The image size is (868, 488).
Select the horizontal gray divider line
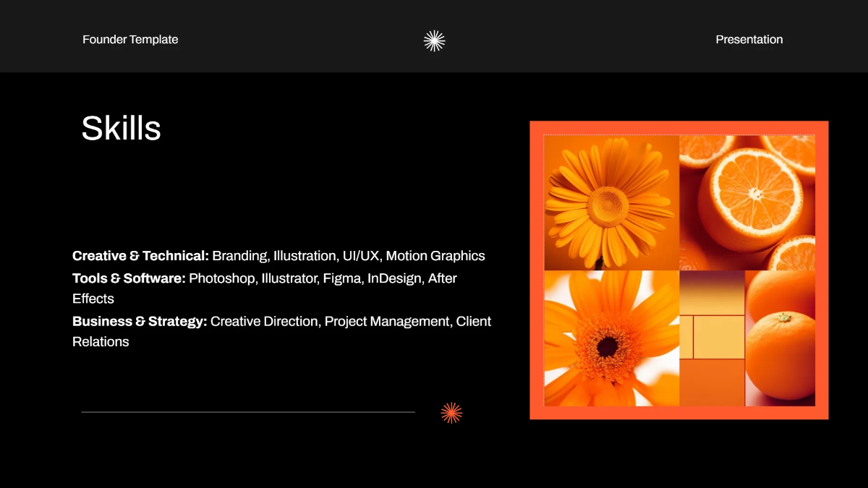(248, 412)
